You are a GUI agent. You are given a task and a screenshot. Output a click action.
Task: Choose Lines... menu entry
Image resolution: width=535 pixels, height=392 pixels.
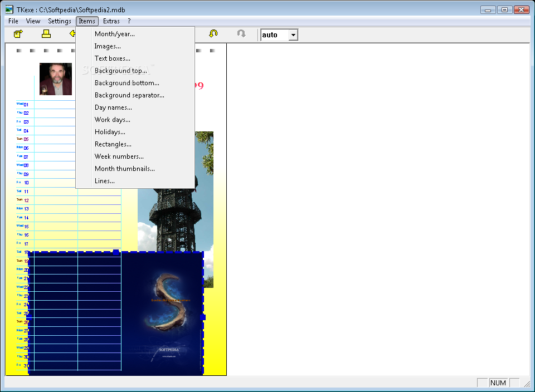tap(135, 182)
